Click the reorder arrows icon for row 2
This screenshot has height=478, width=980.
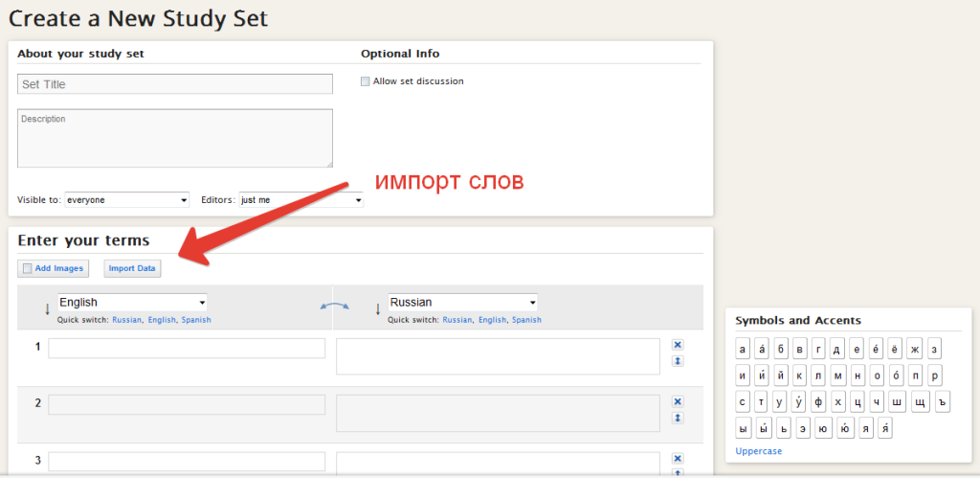point(678,418)
